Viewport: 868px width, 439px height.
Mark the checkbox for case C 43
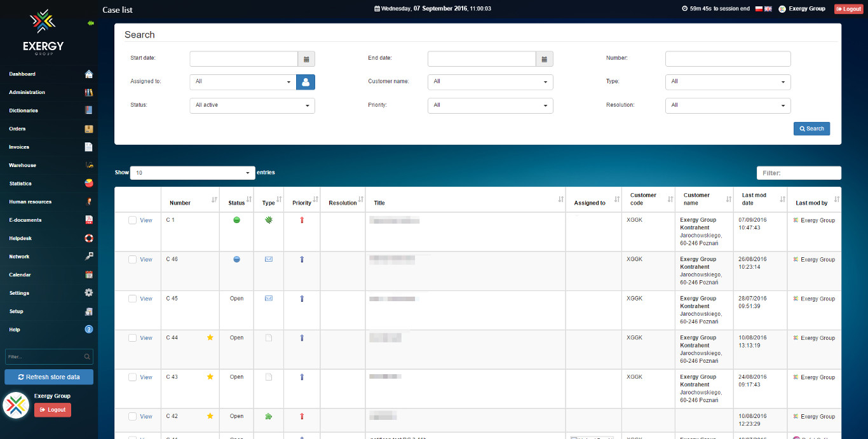132,377
